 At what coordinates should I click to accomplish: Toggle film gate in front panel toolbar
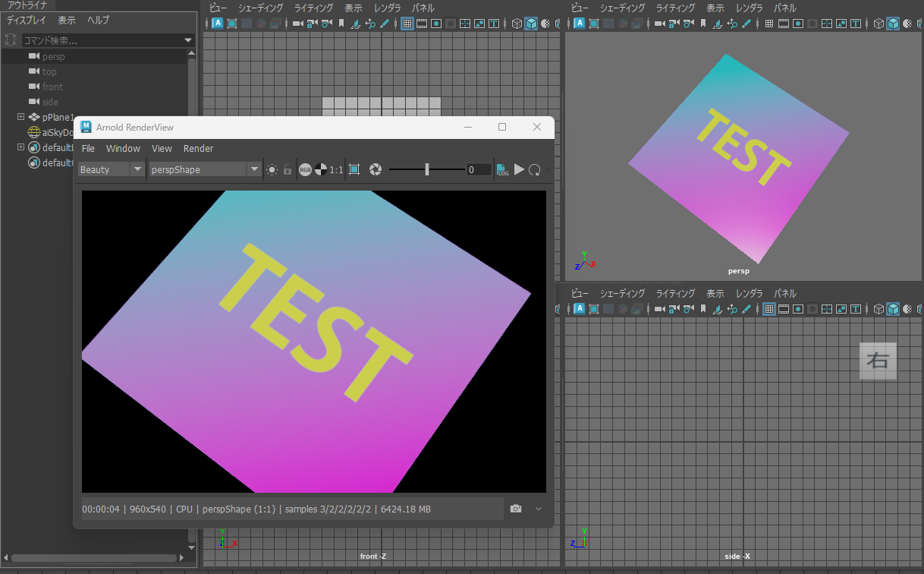[x=422, y=24]
